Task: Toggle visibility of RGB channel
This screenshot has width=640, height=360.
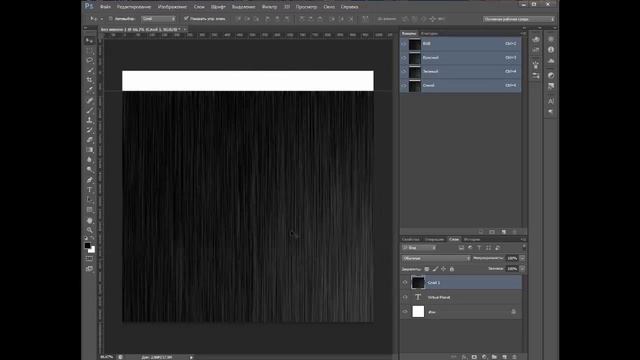Action: coord(404,44)
